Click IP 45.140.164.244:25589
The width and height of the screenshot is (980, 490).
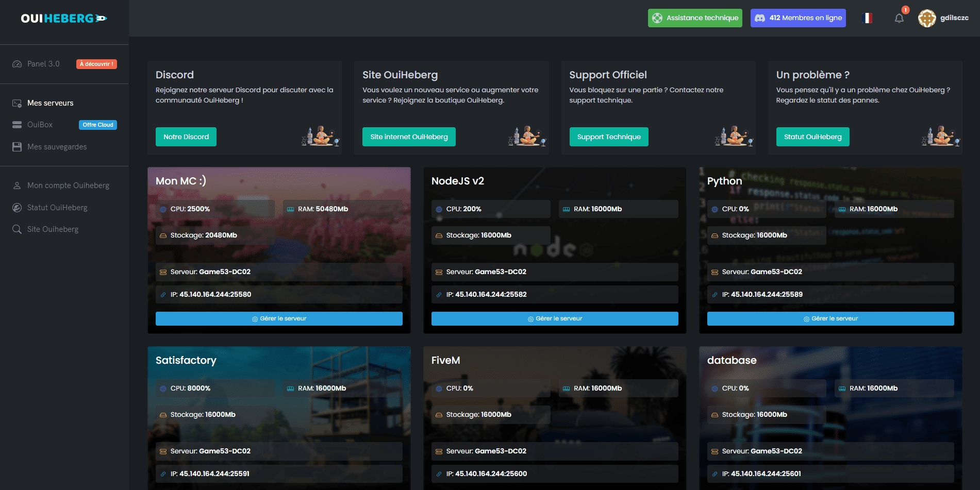[x=830, y=295]
